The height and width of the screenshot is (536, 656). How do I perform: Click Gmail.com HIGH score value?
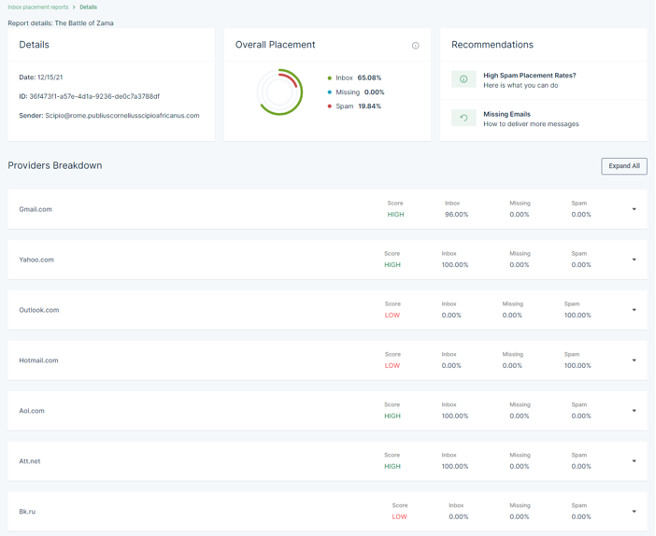tap(395, 215)
